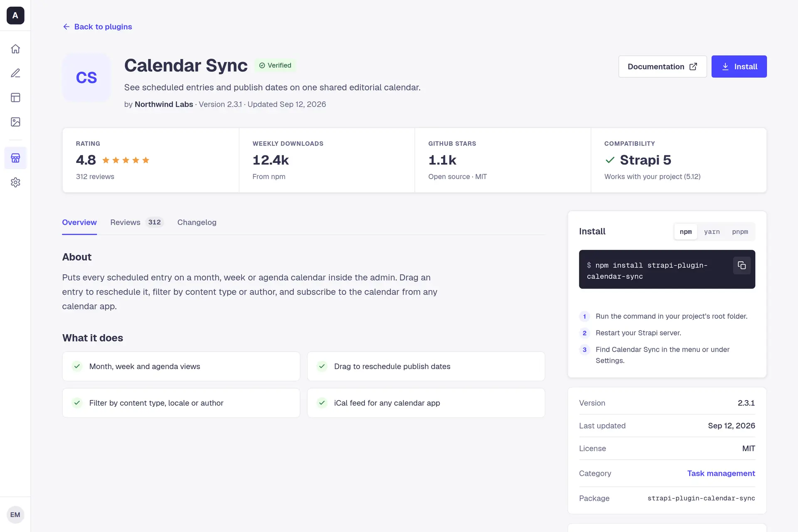The height and width of the screenshot is (532, 798).
Task: Click the Filter by content type feature card
Action: [x=181, y=403]
